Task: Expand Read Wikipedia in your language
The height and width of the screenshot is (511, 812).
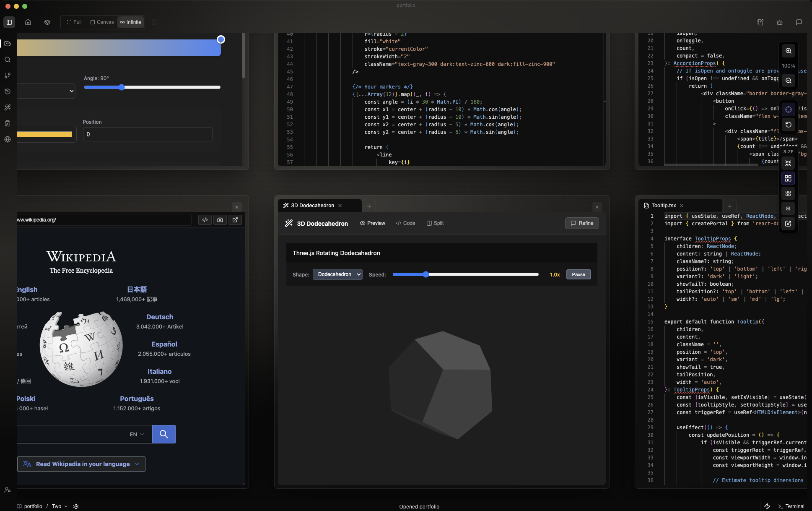Action: (81, 464)
